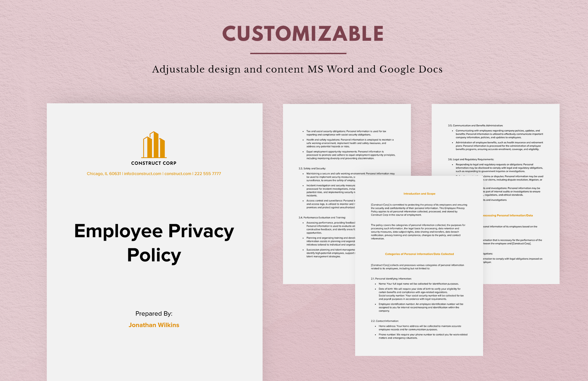Click the 'Phone number' bullet text

pos(423,336)
